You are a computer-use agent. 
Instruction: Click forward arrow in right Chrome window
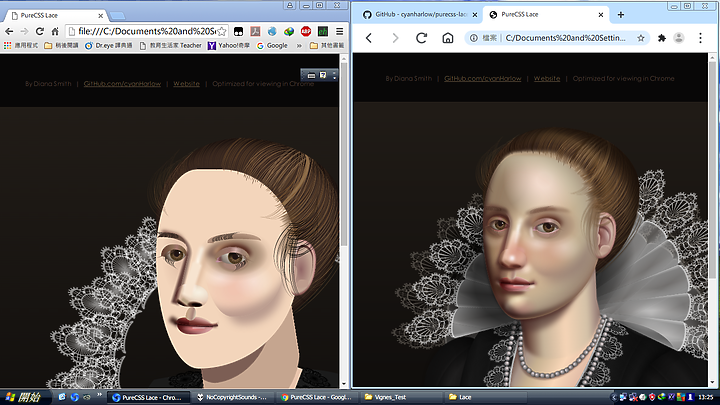click(395, 38)
